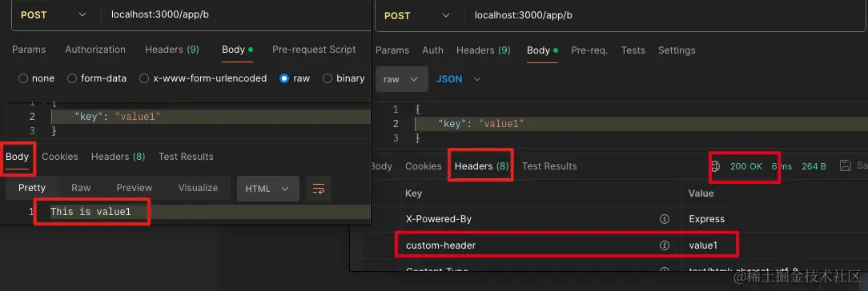Image resolution: width=868 pixels, height=291 pixels.
Task: Open the Auth tab in right panel
Action: (x=433, y=50)
